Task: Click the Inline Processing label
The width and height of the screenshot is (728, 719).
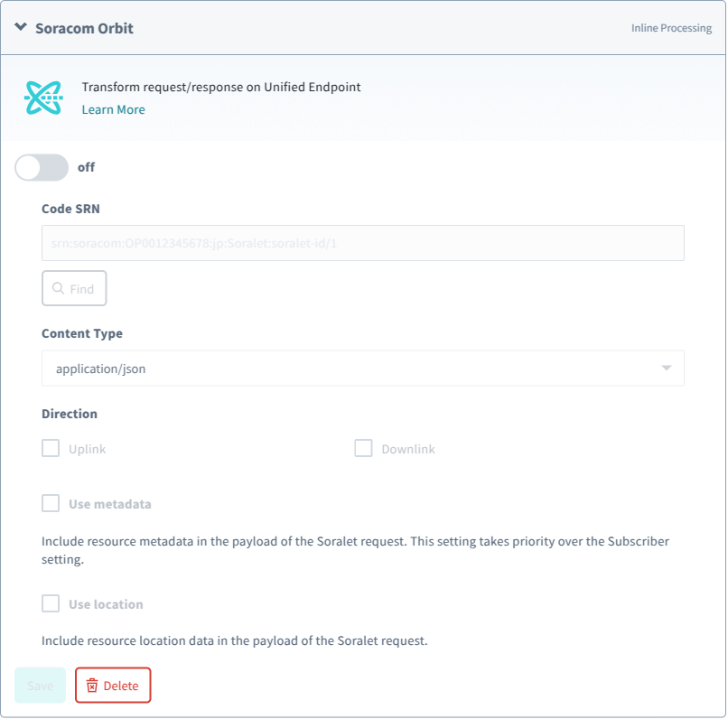Action: pyautogui.click(x=671, y=28)
